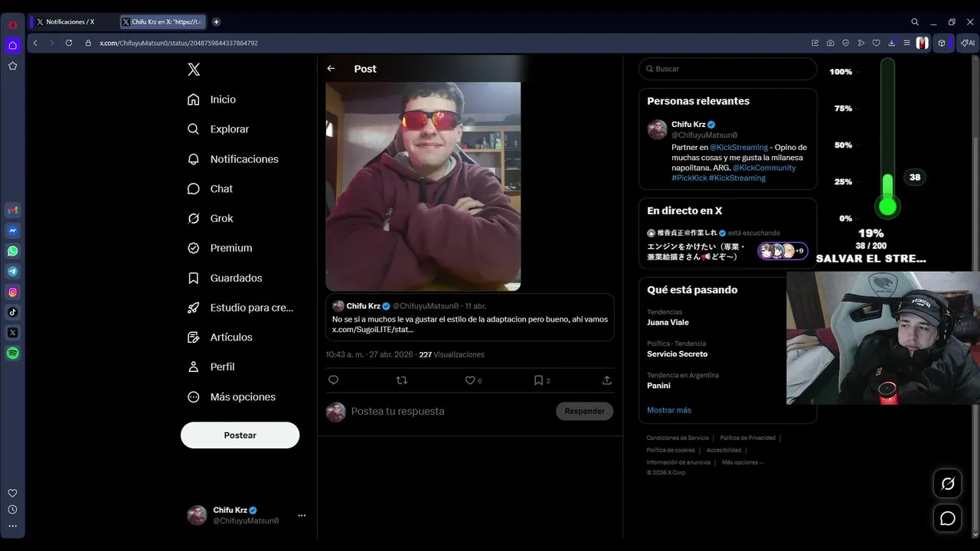Screen dimensions: 980x551
Task: Reload the current page
Action: [x=69, y=43]
